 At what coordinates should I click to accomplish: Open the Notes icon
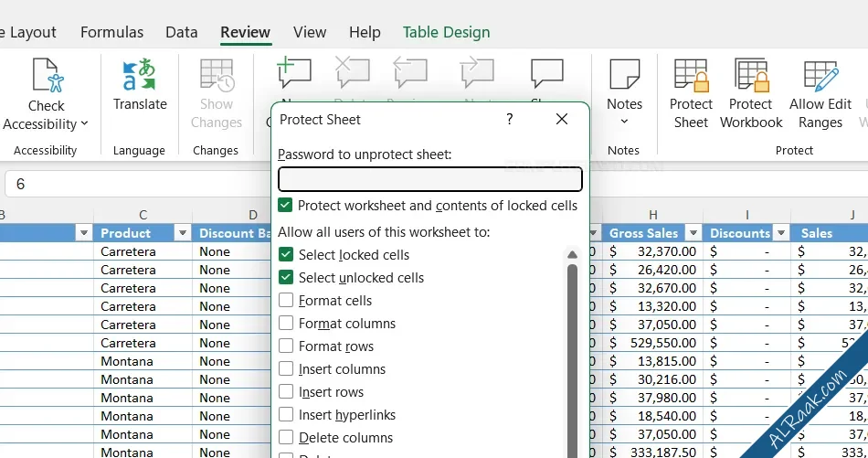(x=624, y=74)
